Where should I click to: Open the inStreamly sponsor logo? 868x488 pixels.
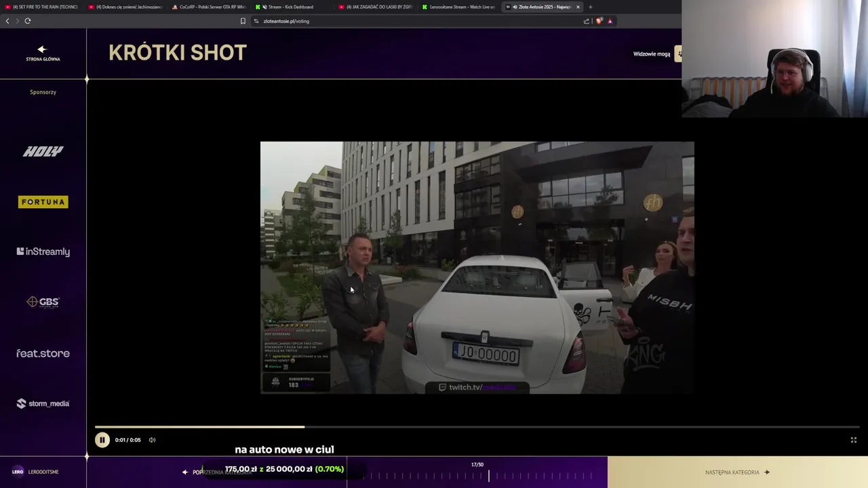tap(43, 251)
